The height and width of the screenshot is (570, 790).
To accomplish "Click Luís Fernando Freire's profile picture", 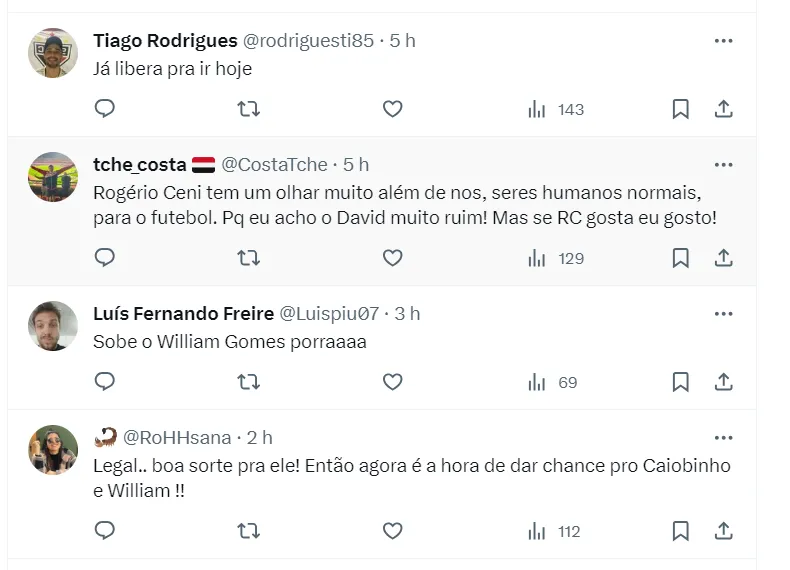I will 53,326.
